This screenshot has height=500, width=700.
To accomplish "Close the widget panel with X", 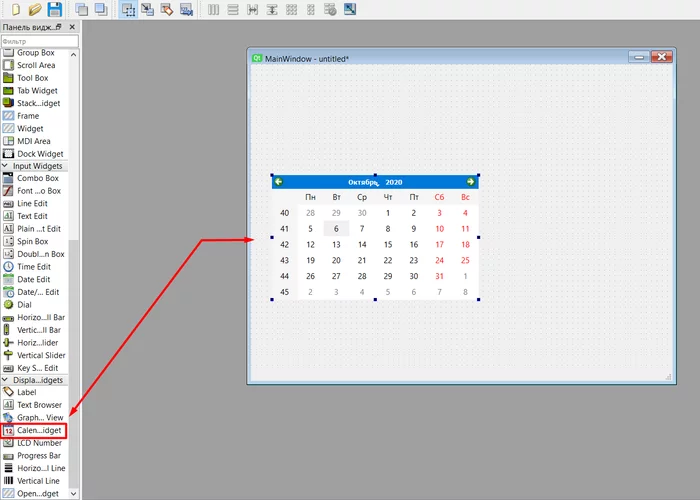I will click(72, 27).
